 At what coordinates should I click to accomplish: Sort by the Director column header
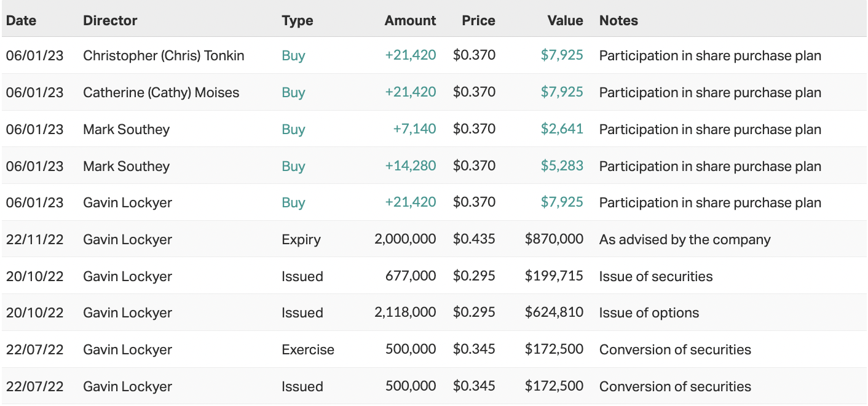[110, 20]
